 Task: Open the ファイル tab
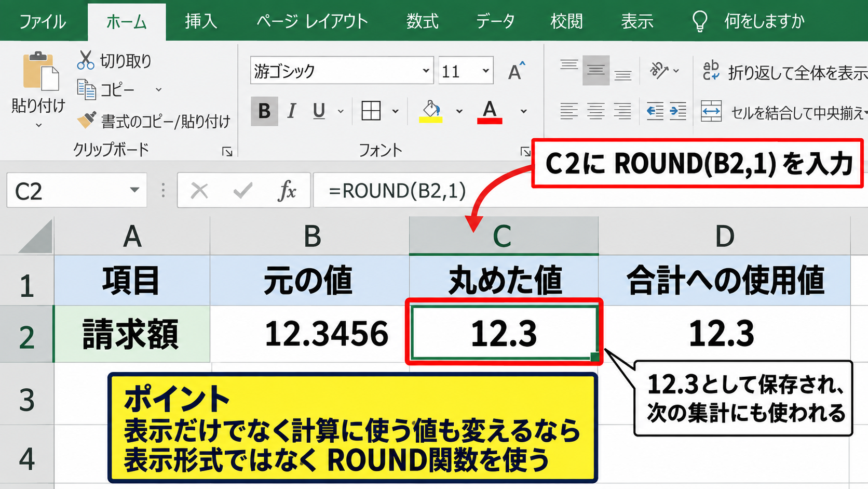coord(43,21)
